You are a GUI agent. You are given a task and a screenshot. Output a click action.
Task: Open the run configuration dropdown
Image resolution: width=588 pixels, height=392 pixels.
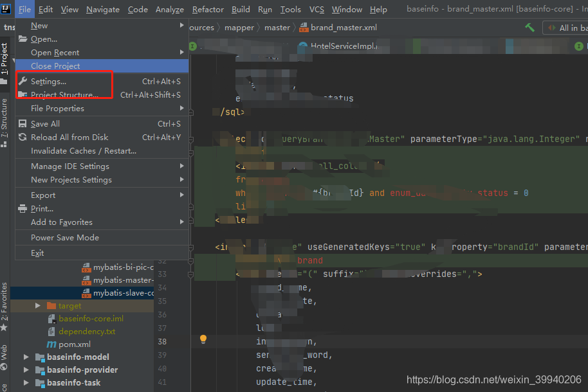[566, 28]
